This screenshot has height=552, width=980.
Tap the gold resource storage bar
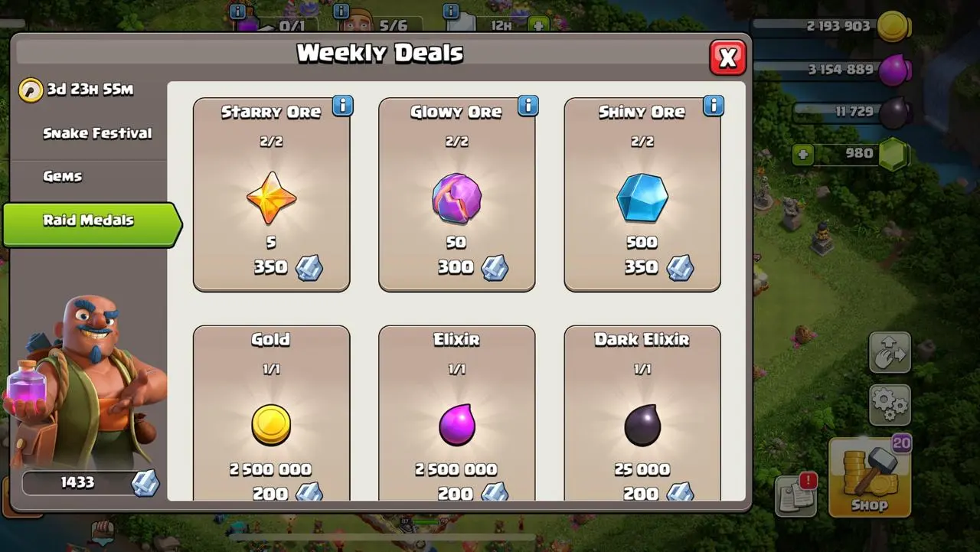point(831,27)
